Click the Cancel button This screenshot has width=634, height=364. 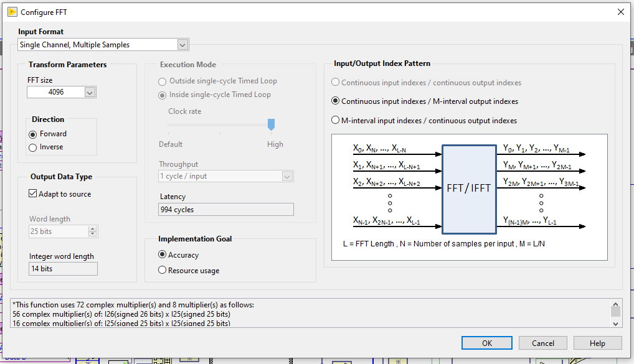[542, 342]
